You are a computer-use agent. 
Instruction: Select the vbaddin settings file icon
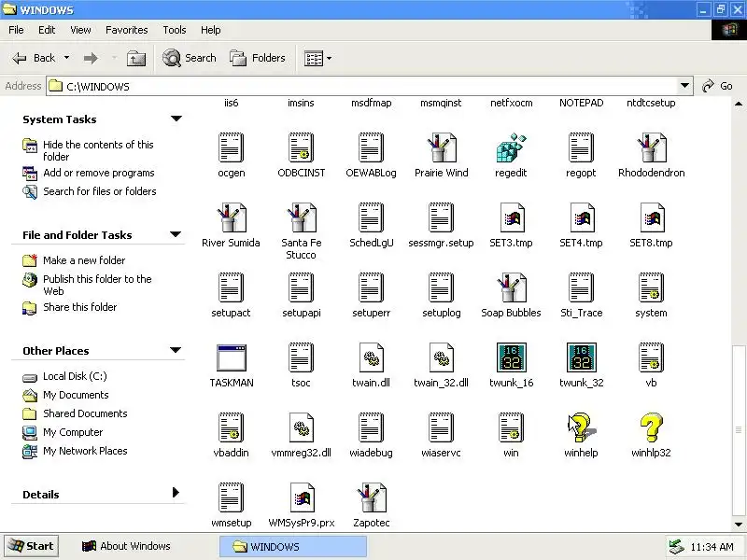pos(231,427)
